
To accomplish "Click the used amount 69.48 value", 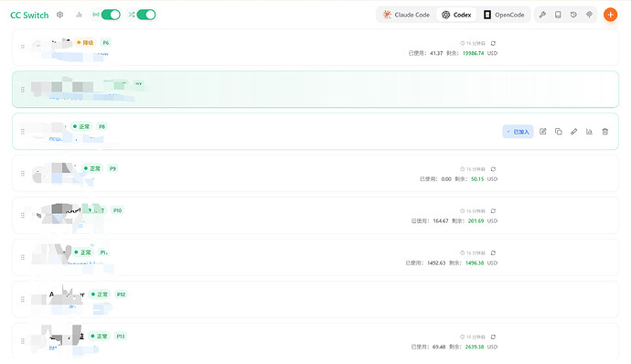I will click(x=439, y=347).
